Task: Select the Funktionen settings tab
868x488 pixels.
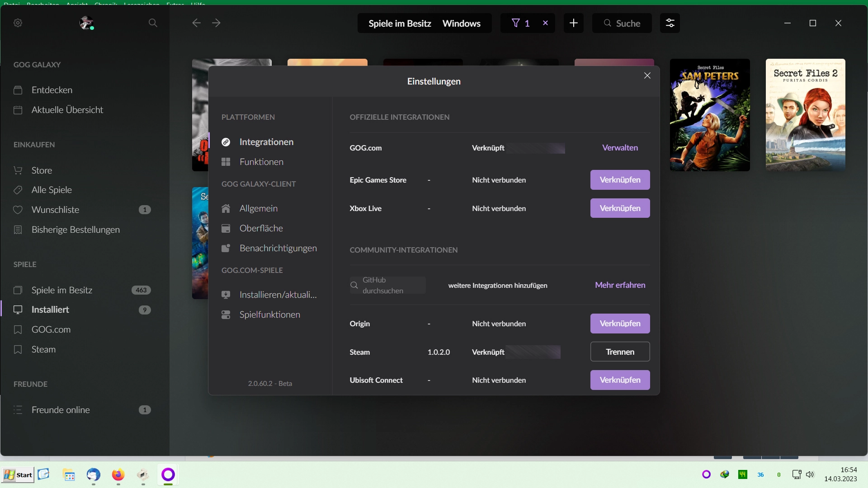Action: click(261, 162)
